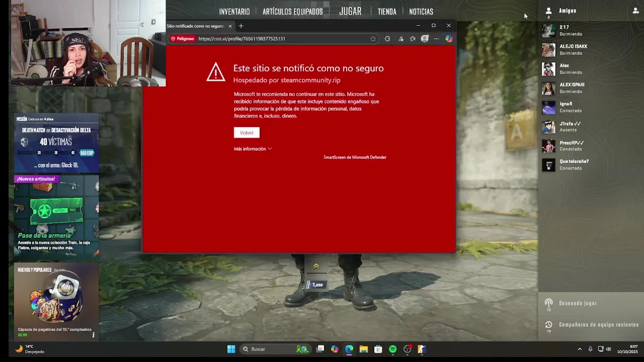Screen dimensions: 644x362
Task: Click the rank up chevron under the agent
Action: tap(316, 266)
